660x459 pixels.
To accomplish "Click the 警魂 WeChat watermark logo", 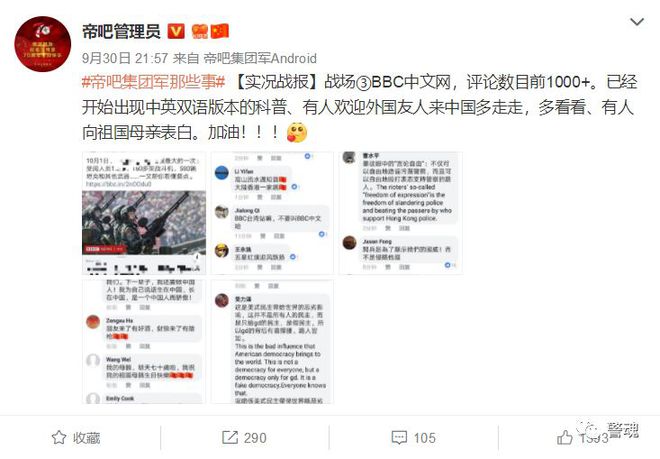I will tap(608, 430).
